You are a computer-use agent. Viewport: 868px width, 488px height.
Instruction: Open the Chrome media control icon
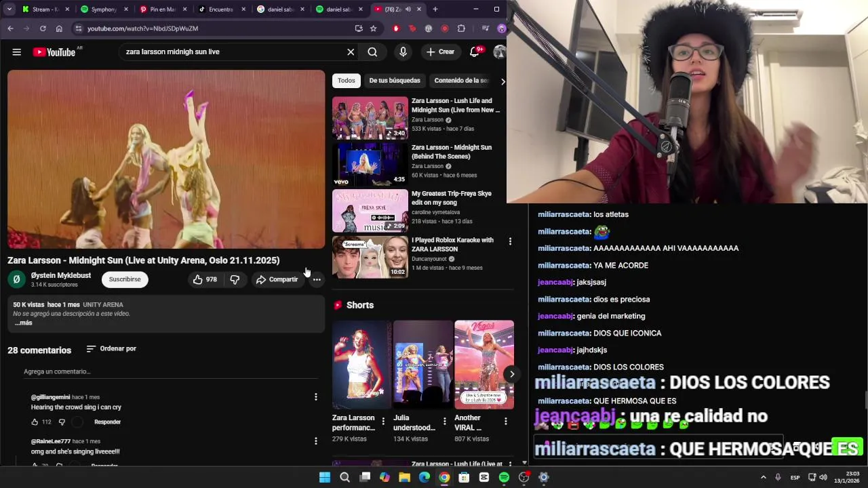(485, 28)
